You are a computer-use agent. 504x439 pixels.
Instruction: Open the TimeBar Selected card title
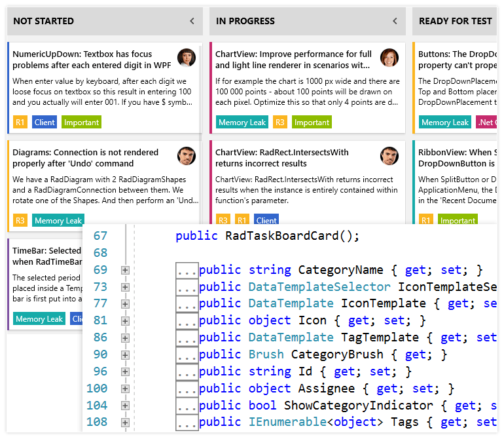pyautogui.click(x=47, y=256)
